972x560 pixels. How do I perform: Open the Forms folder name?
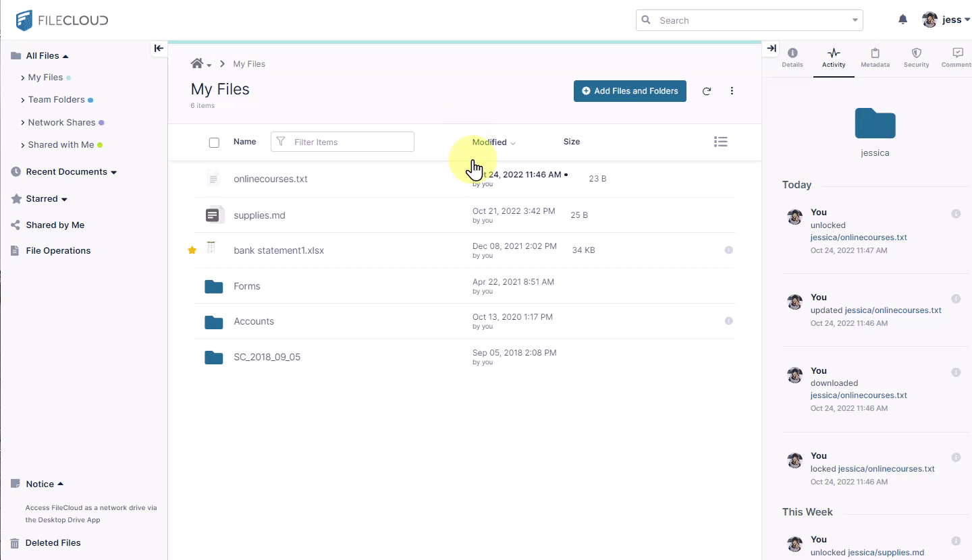tap(247, 287)
